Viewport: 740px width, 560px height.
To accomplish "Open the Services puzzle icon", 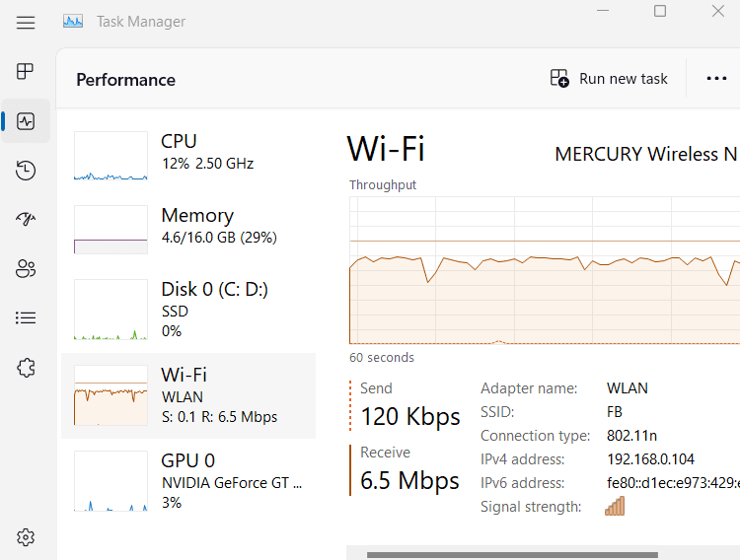I will (x=26, y=368).
